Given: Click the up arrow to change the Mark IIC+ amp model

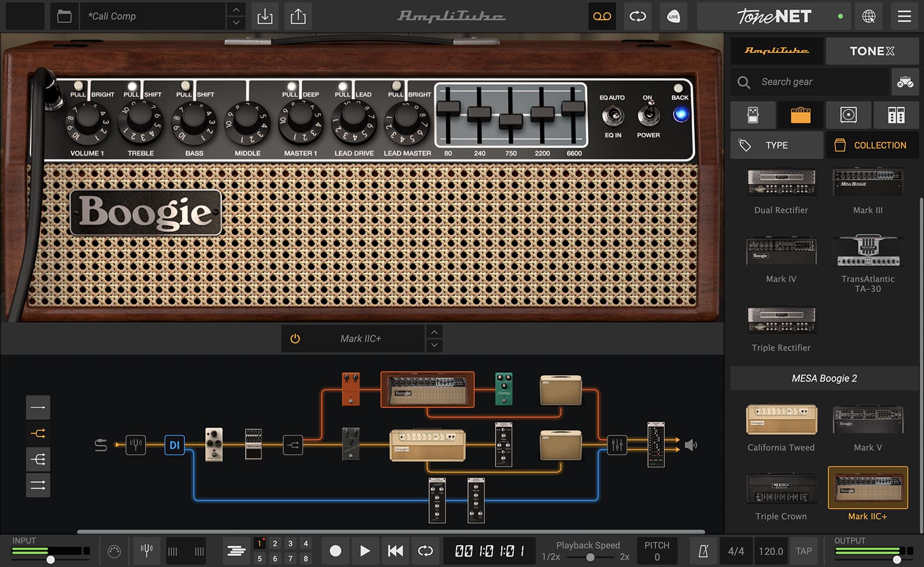Looking at the screenshot, I should [434, 332].
